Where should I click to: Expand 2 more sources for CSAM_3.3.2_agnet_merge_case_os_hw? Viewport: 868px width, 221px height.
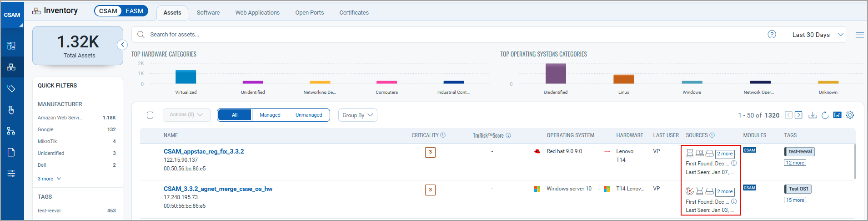pyautogui.click(x=725, y=191)
